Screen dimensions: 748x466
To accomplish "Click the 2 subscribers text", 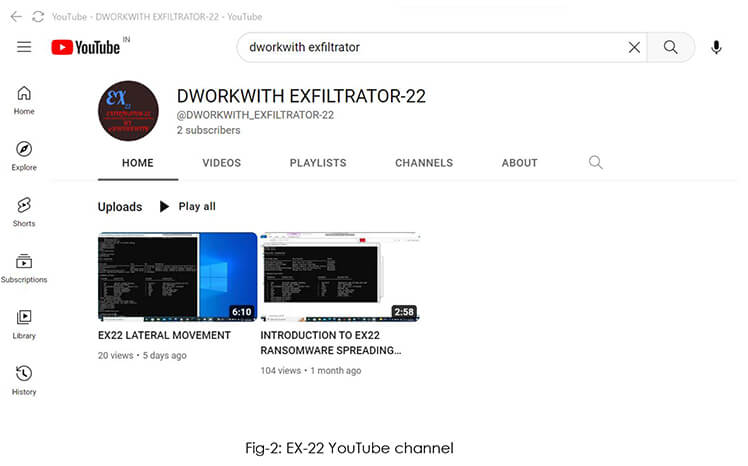I will pyautogui.click(x=208, y=130).
